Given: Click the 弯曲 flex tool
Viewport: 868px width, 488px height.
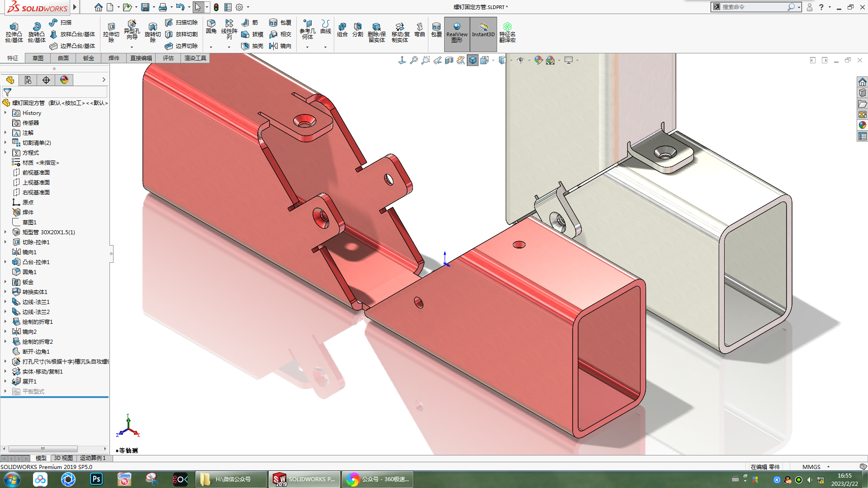Looking at the screenshot, I should coord(419,29).
